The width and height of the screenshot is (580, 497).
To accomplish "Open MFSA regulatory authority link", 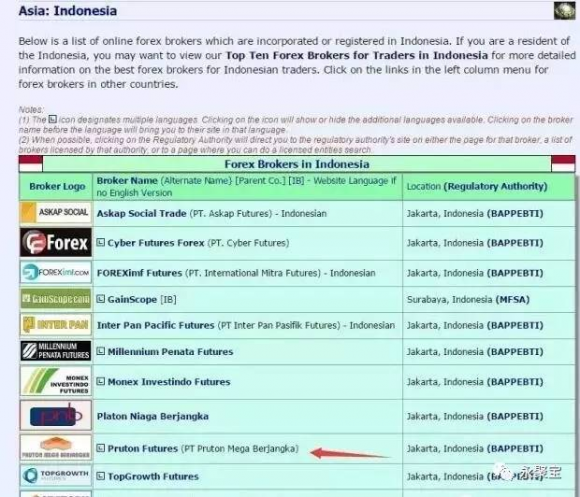I will [512, 299].
